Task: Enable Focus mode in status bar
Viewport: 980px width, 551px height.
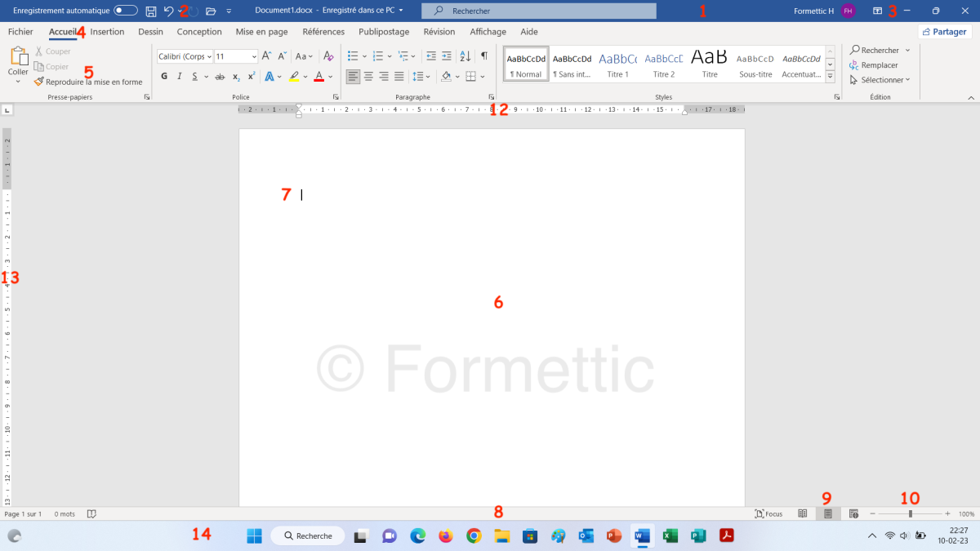Action: [768, 513]
